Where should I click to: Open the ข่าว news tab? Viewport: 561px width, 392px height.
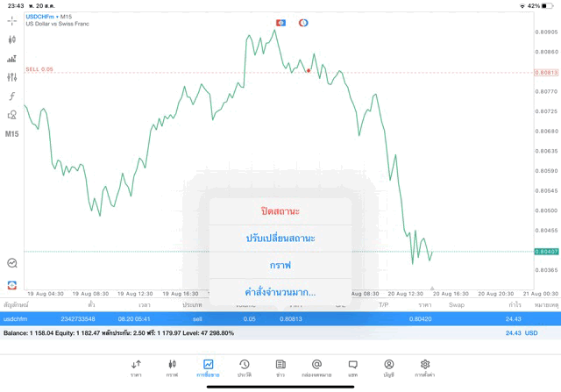click(x=280, y=367)
